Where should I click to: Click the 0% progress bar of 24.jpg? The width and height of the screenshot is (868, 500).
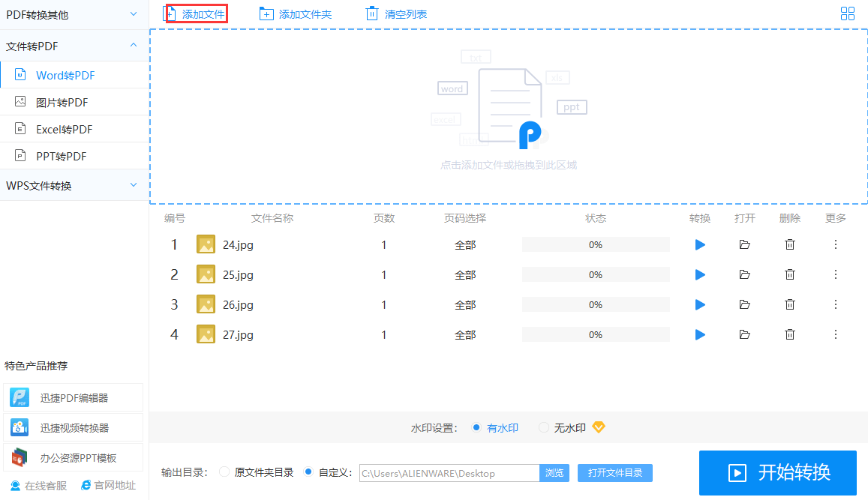point(596,244)
